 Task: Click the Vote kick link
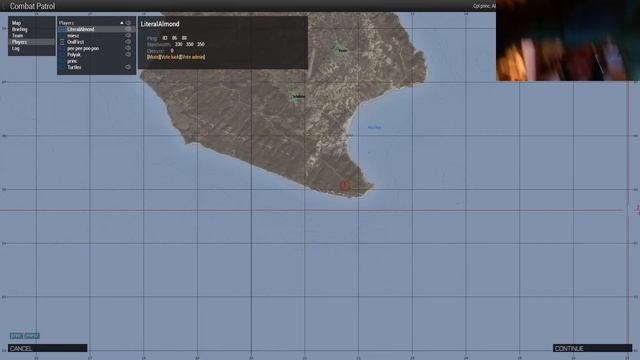170,57
